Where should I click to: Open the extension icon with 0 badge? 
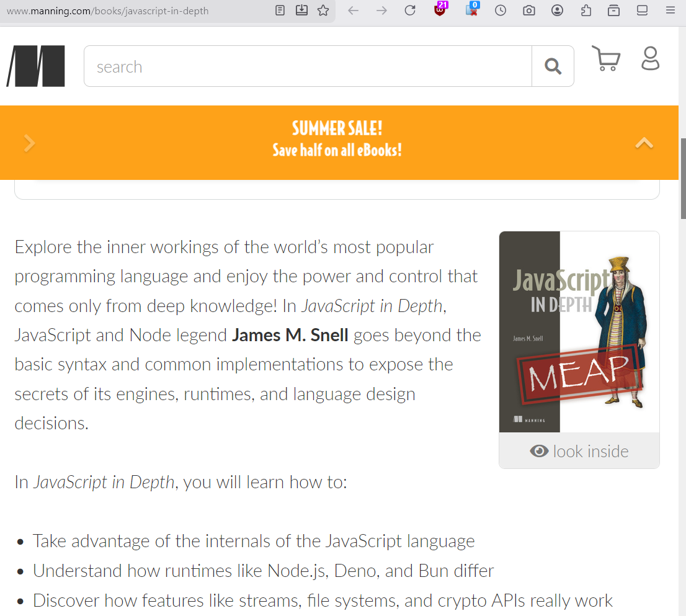(472, 9)
